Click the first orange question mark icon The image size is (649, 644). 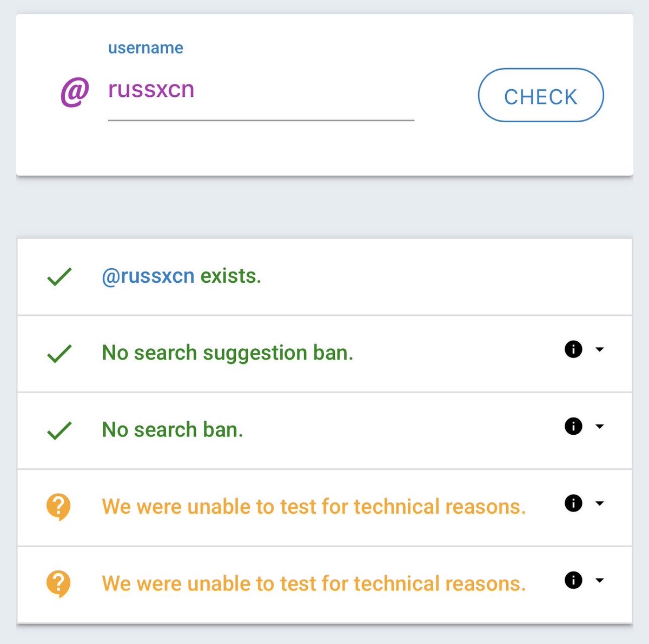coord(58,507)
